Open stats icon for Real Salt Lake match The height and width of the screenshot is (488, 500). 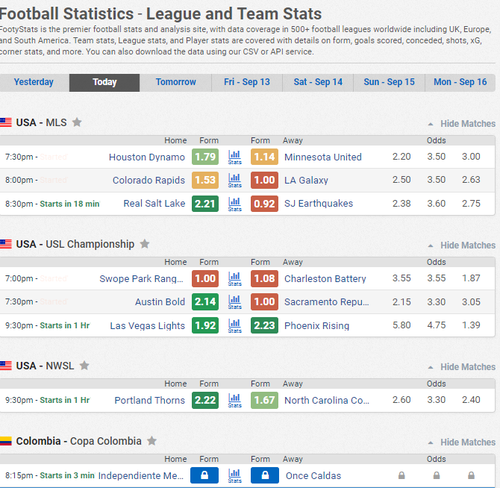pos(235,204)
